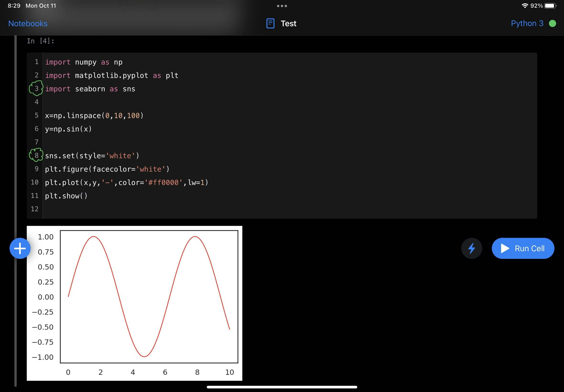Image resolution: width=564 pixels, height=392 pixels.
Task: Tap the battery indicator icon
Action: (550, 6)
